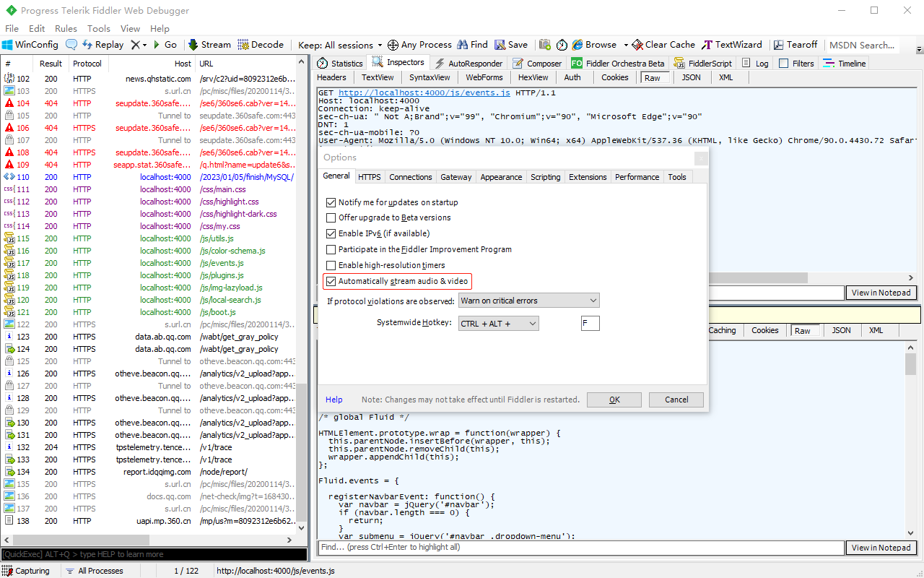Click the timer stopwatch icon
The width and height of the screenshot is (924, 578).
tap(562, 45)
